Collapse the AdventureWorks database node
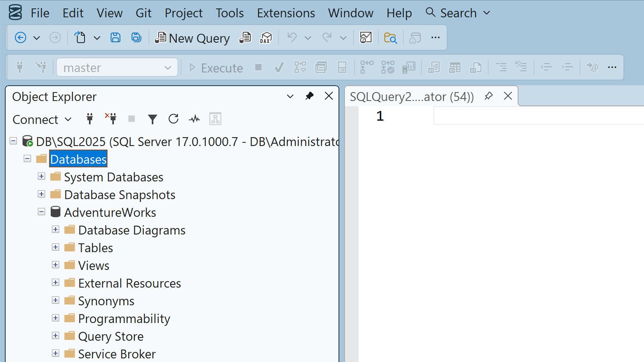The image size is (644, 362). (41, 212)
